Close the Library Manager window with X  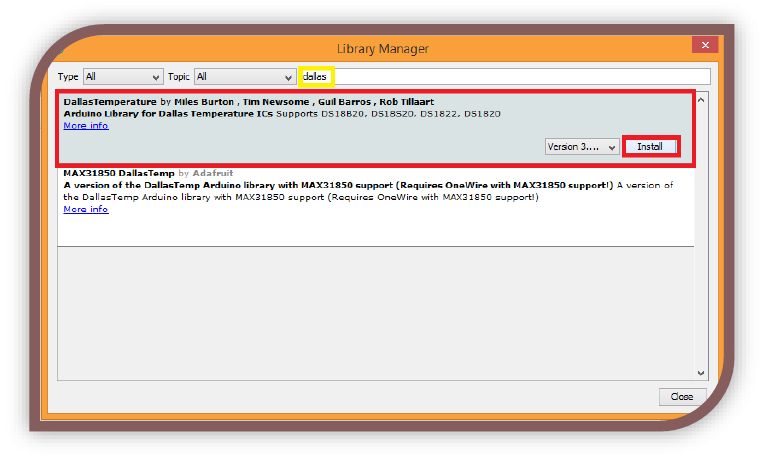tap(705, 45)
